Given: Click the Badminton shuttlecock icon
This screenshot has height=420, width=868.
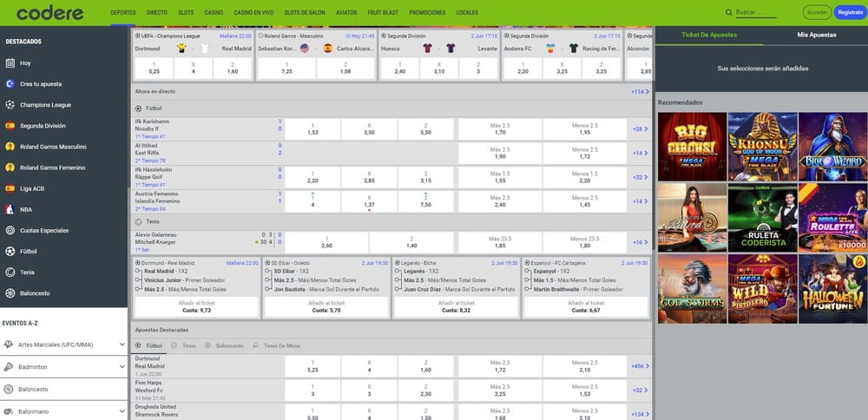Looking at the screenshot, I should (x=9, y=367).
